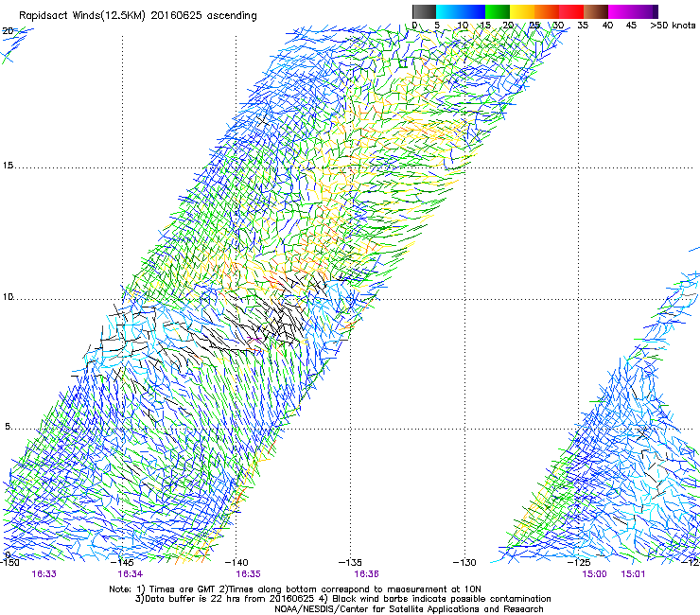Screen dimensions: 700x615
Task: Click the '16:34' swath time label
Action: click(130, 574)
